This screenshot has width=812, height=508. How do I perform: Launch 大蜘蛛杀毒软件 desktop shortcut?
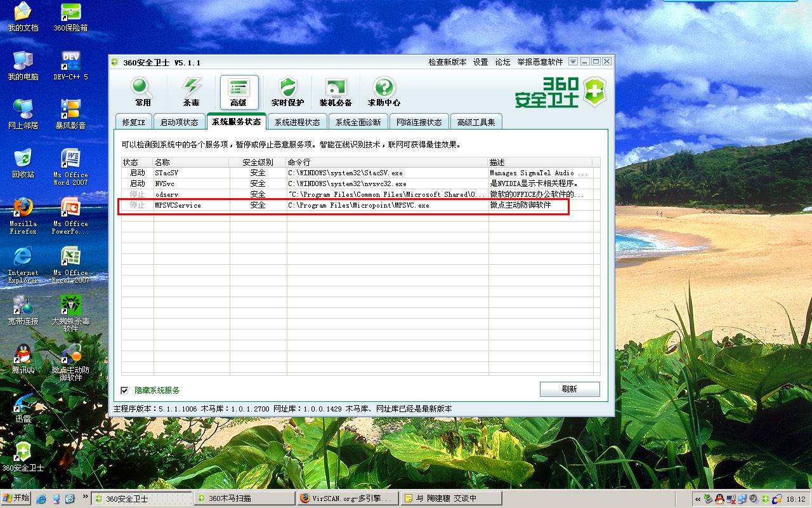point(70,314)
